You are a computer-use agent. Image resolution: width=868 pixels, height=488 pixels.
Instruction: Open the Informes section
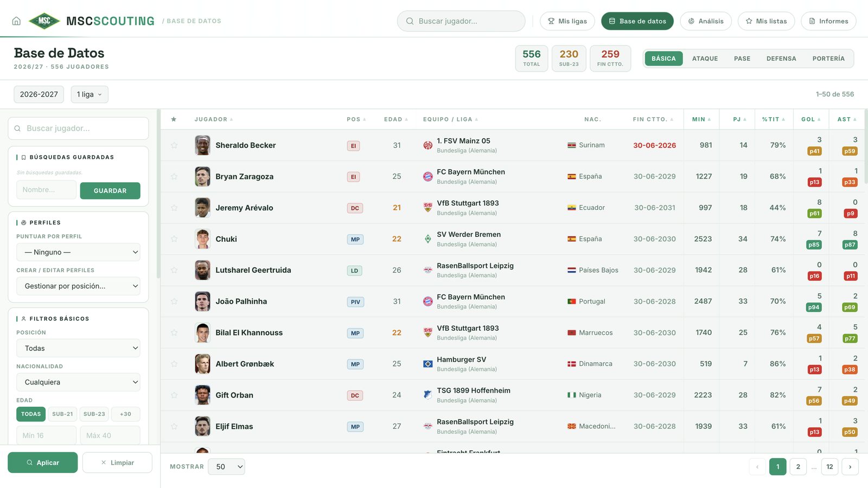828,21
